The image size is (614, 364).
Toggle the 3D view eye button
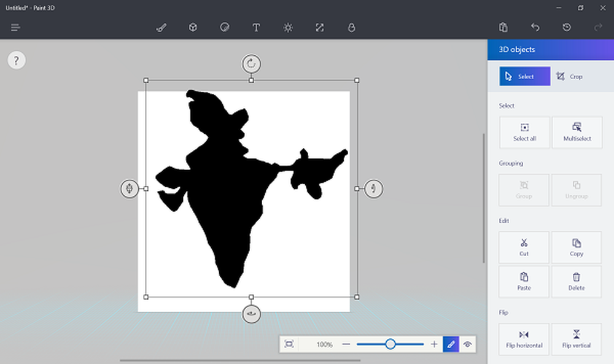click(x=467, y=344)
